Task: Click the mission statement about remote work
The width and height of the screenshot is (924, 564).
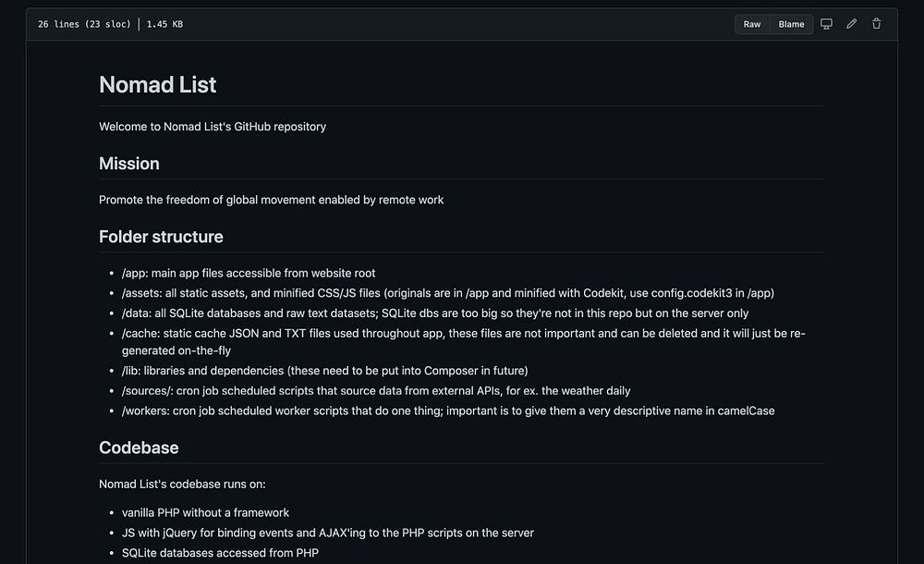Action: [271, 200]
